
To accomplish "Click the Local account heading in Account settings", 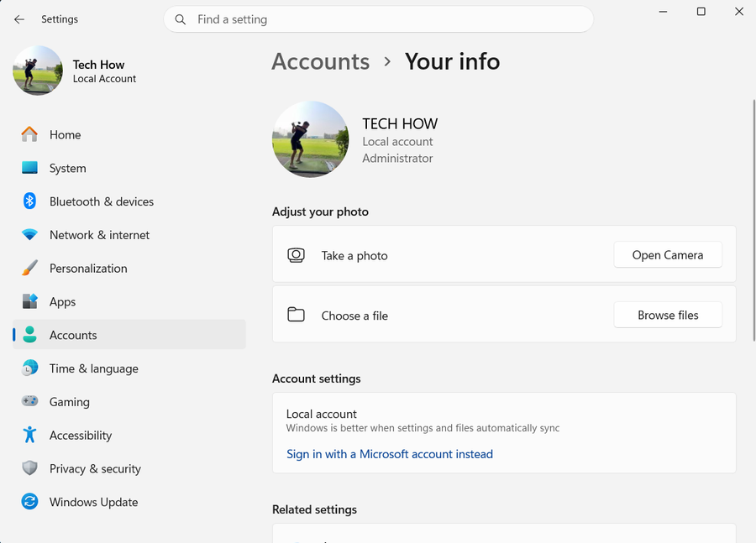I will 321,414.
